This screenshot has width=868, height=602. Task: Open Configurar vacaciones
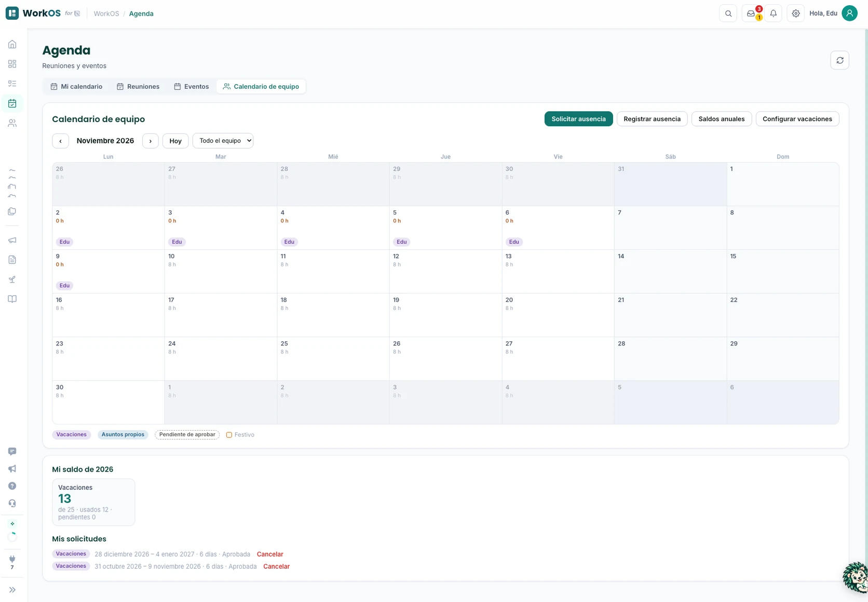797,119
